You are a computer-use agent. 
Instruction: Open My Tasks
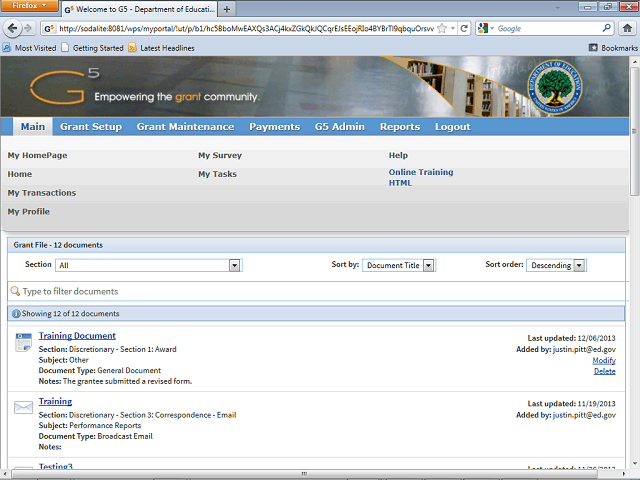(x=218, y=174)
